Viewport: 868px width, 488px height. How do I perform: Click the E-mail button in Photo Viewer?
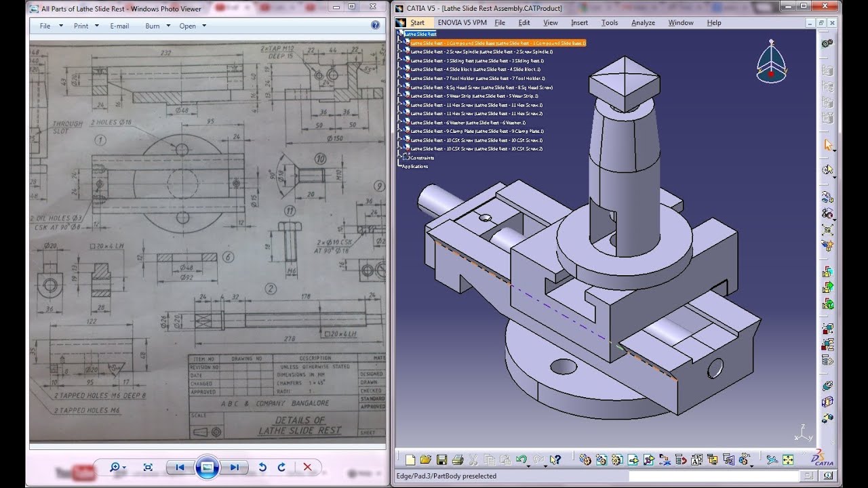click(x=119, y=26)
